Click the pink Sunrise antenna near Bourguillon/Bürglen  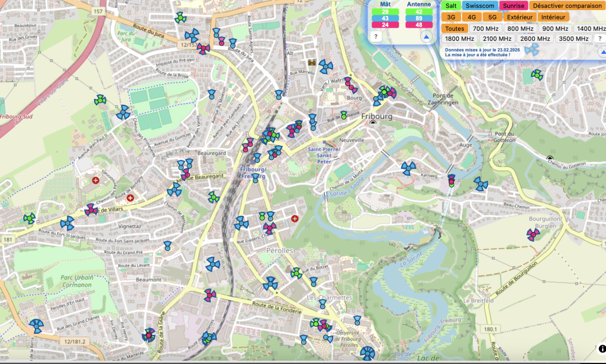coord(533,234)
